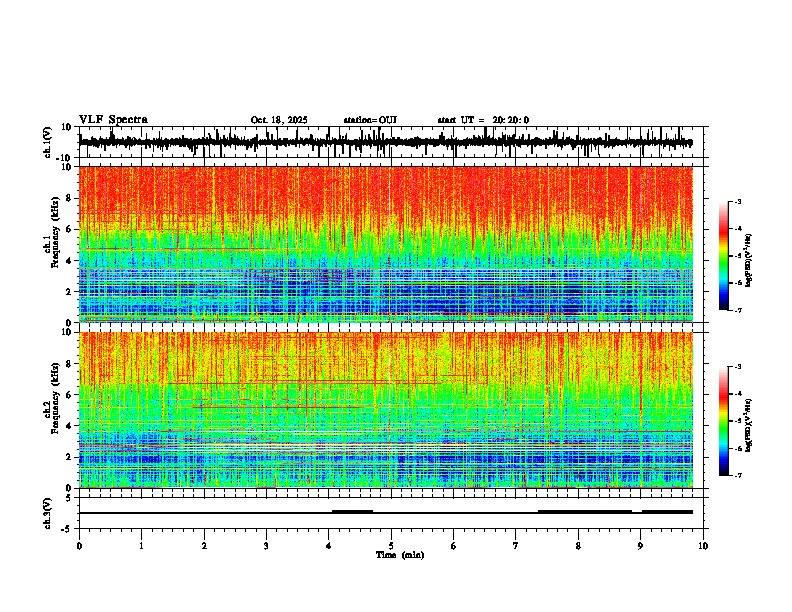Screen dimensions: 792x612
Task: Click the "5" tick of the ch.3(V) axis
Action: click(70, 497)
